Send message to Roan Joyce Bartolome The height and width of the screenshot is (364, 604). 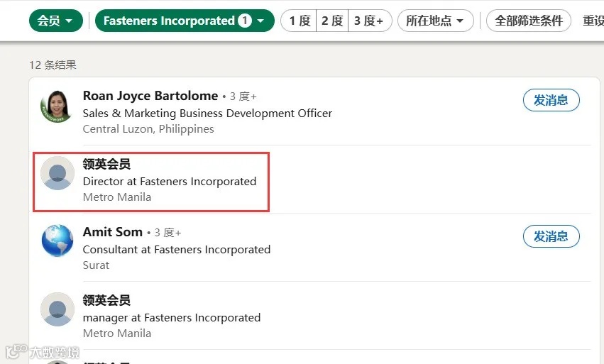tap(551, 100)
